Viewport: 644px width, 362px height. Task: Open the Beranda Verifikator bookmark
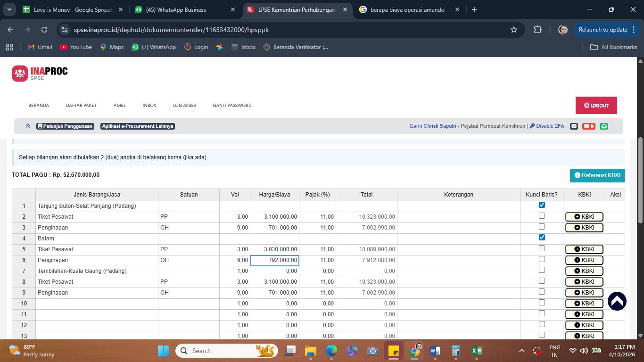[x=296, y=47]
